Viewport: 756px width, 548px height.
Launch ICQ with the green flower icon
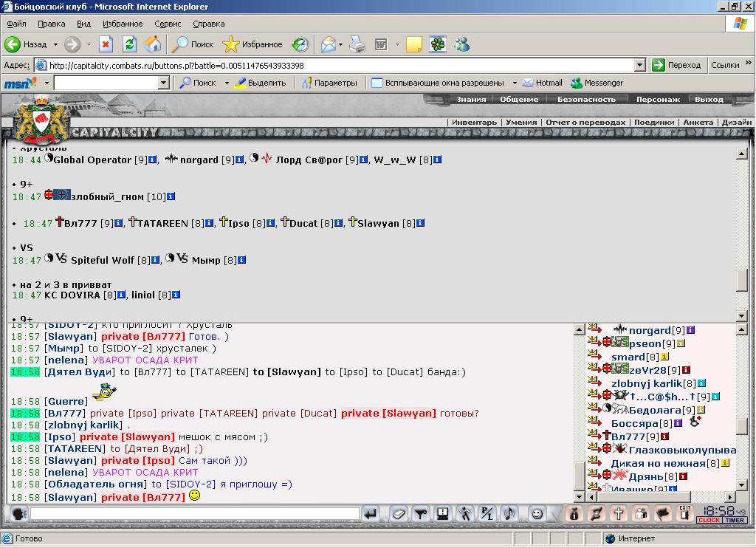438,44
